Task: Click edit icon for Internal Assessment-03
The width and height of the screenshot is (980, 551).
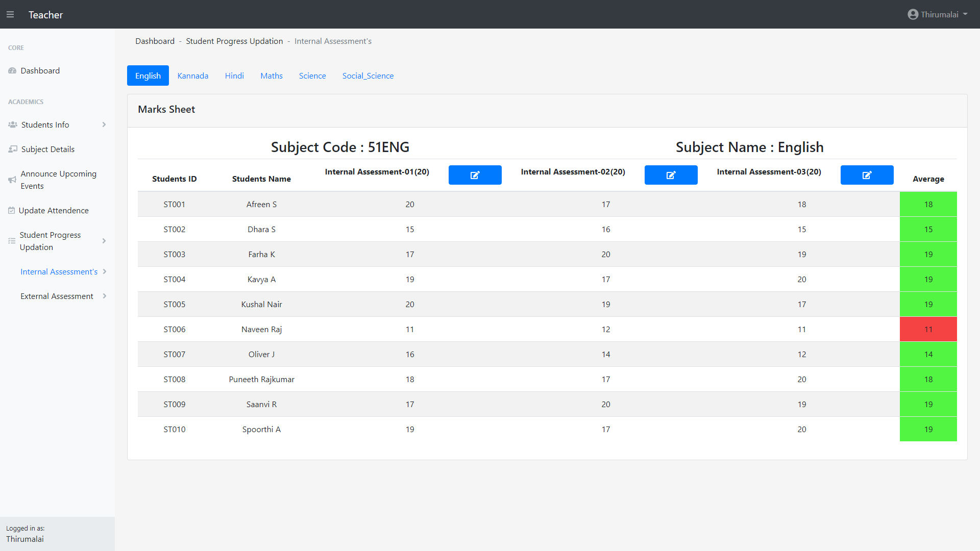Action: (x=867, y=175)
